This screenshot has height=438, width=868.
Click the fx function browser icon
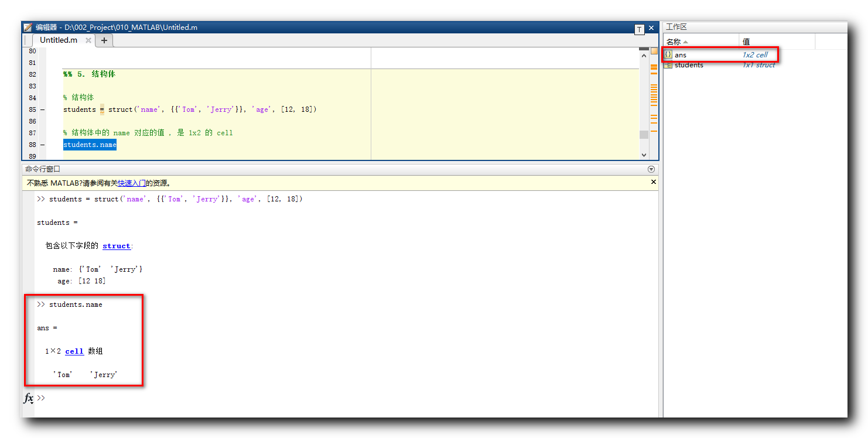pyautogui.click(x=28, y=398)
